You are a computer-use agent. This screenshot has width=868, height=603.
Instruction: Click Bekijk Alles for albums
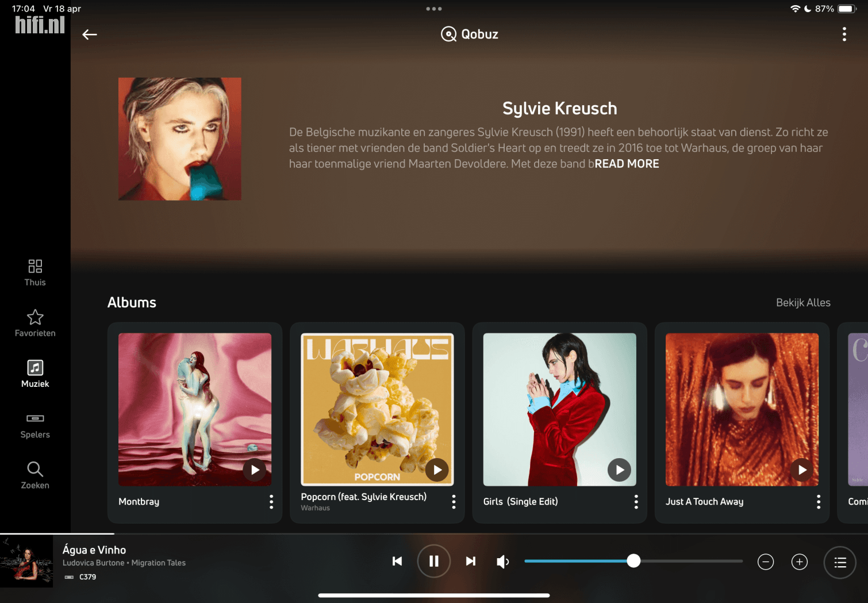pos(803,302)
